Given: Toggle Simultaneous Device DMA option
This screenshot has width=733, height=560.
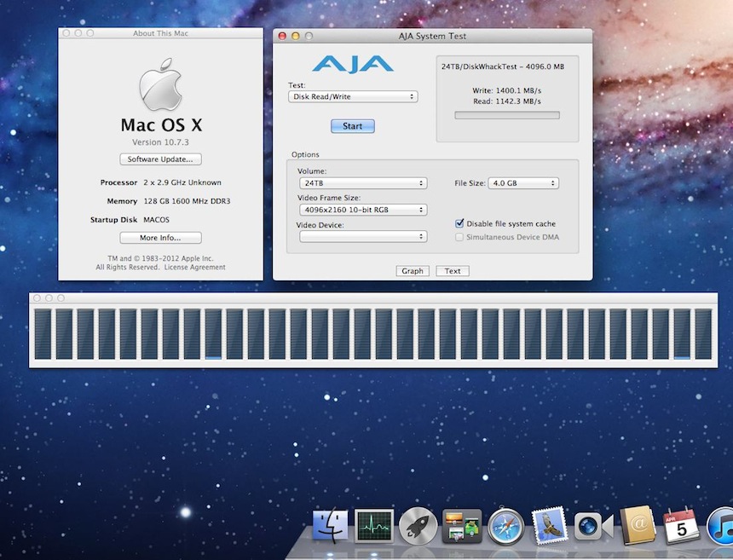Looking at the screenshot, I should (x=459, y=237).
